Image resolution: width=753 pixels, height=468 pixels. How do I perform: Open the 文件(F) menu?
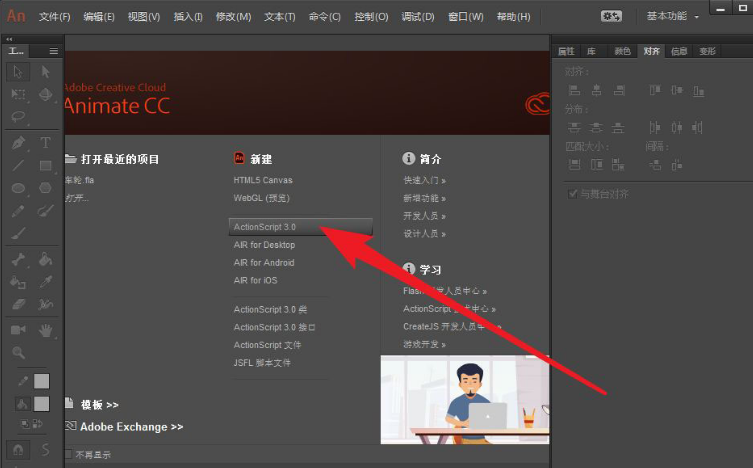[x=54, y=17]
